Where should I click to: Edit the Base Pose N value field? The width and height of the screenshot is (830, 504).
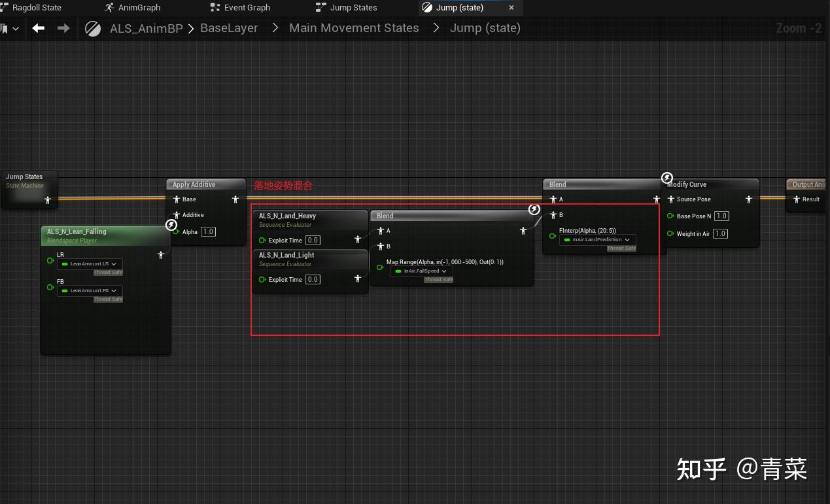(721, 216)
